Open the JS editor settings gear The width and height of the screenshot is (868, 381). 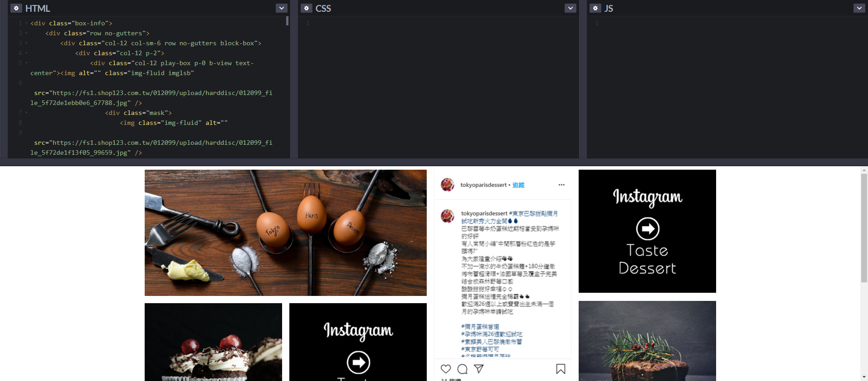595,8
